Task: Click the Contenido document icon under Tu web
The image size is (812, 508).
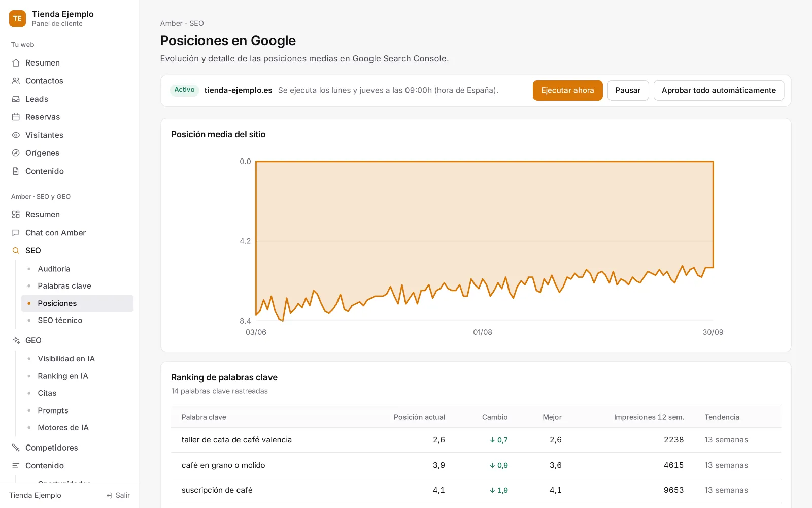Action: click(16, 171)
